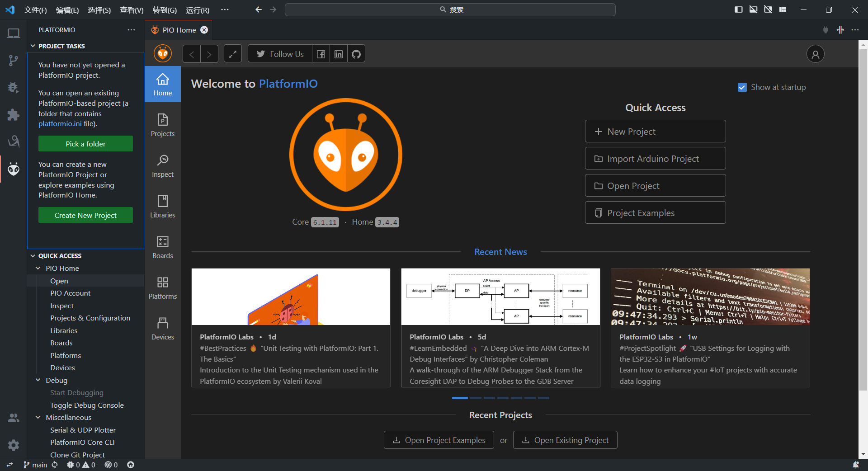
Task: Click the split arrows icon beside the plug
Action: coord(840,30)
